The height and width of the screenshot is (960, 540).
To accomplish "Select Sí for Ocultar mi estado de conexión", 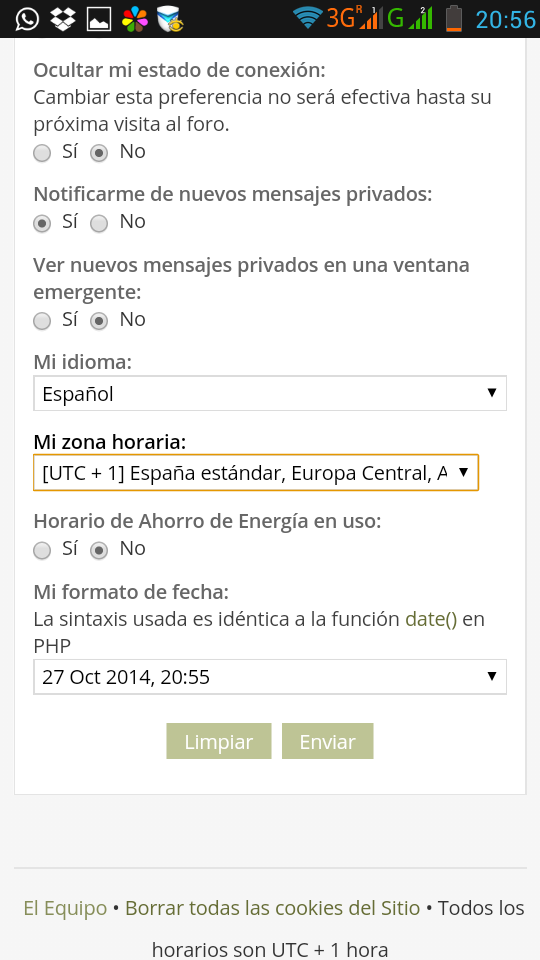I will (42, 152).
